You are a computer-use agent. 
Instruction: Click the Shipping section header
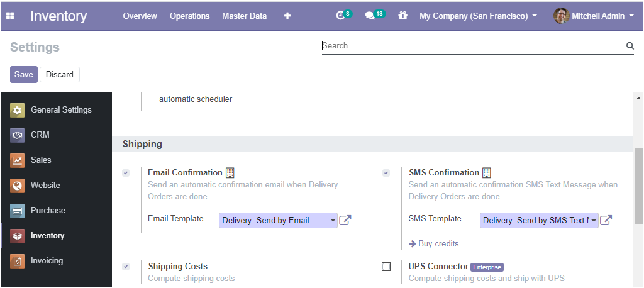click(373, 144)
